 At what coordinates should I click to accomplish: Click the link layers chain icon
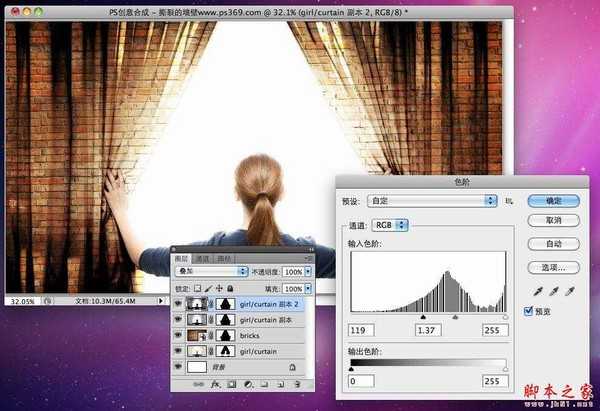[199, 384]
